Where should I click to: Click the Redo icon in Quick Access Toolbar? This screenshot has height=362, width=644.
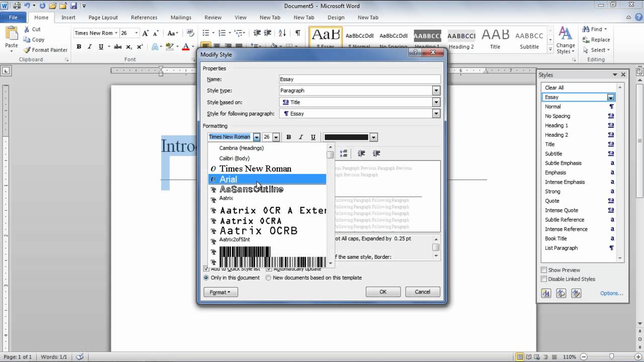[x=42, y=6]
